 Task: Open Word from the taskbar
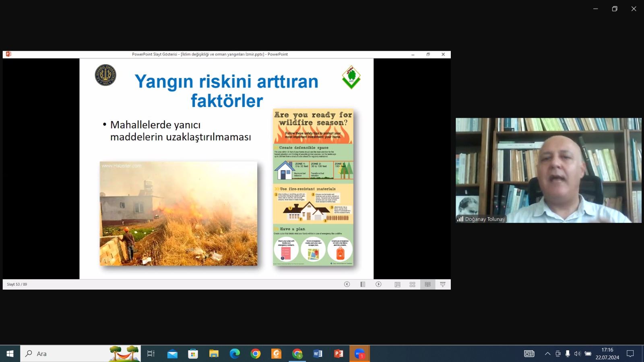pos(318,354)
